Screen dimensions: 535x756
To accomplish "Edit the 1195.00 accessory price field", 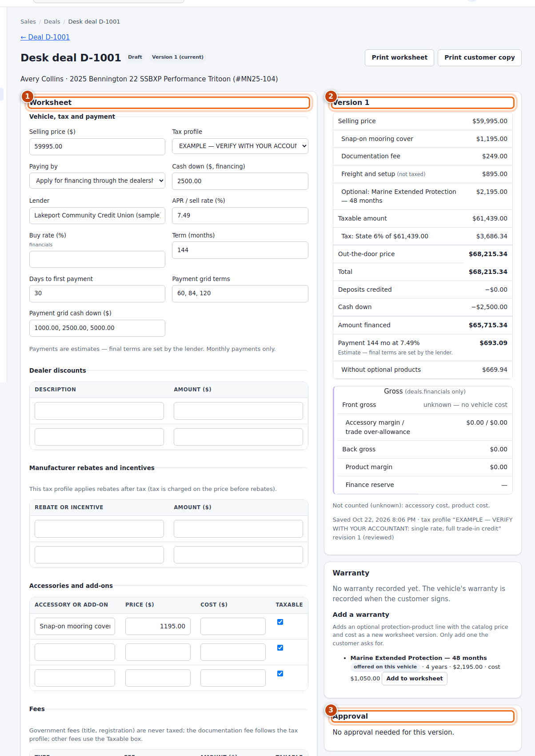I will (x=158, y=627).
